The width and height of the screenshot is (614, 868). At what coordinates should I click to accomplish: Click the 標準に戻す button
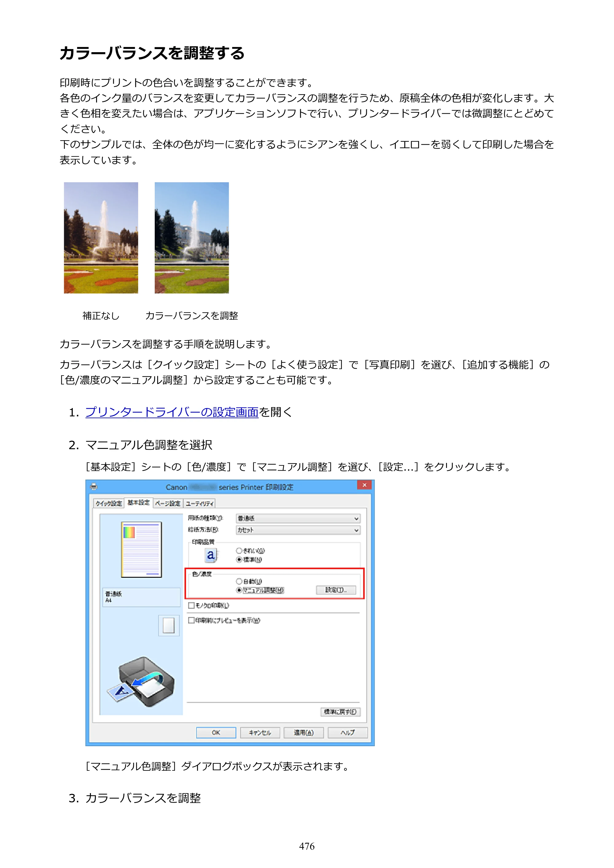click(340, 712)
